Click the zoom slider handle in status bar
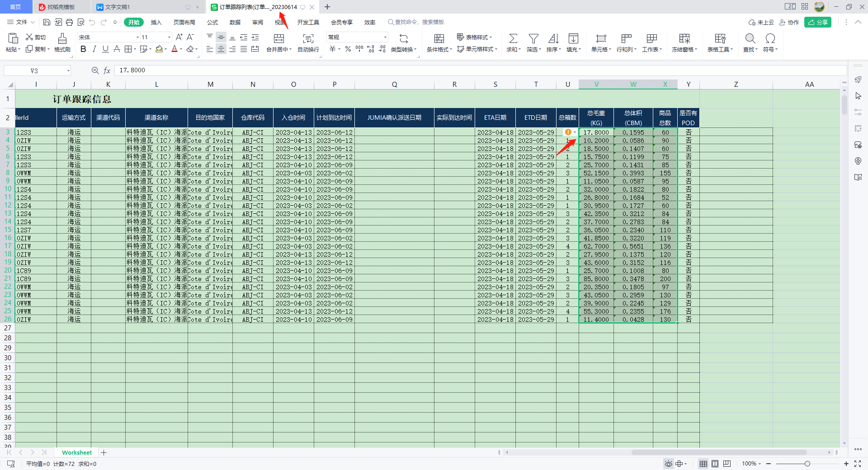Screen dimensions: 868x470 coord(807,464)
